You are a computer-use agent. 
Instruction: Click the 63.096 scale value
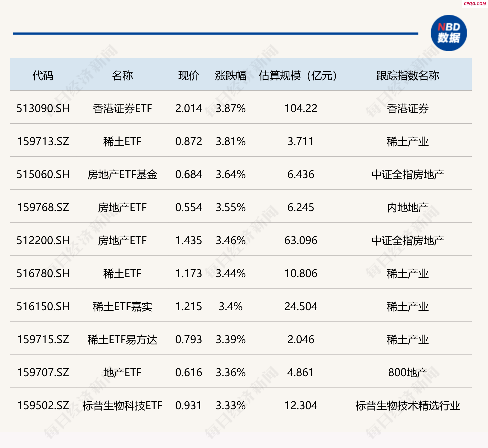tap(301, 241)
